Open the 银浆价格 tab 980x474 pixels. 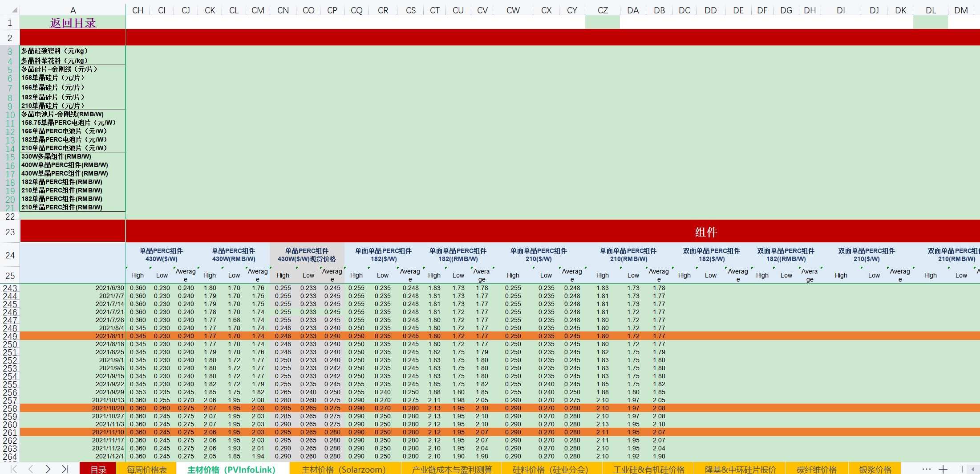875,469
